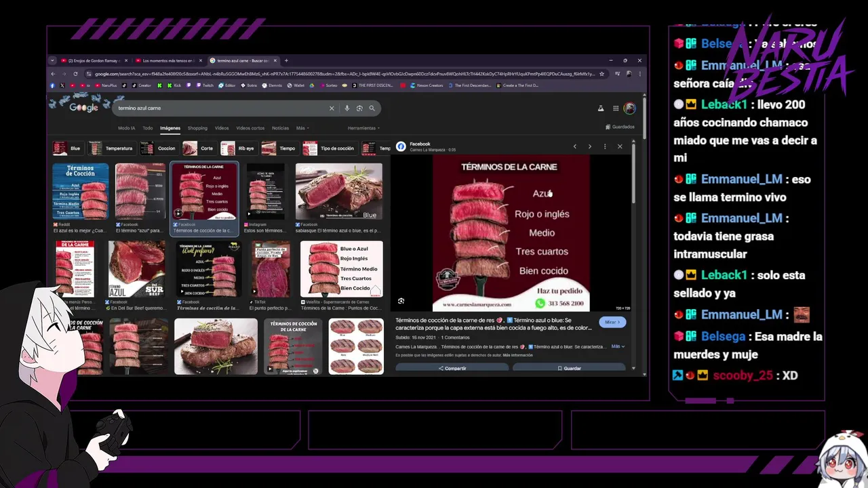Select the Videos cortos search tab
Image resolution: width=868 pixels, height=488 pixels.
coord(250,128)
